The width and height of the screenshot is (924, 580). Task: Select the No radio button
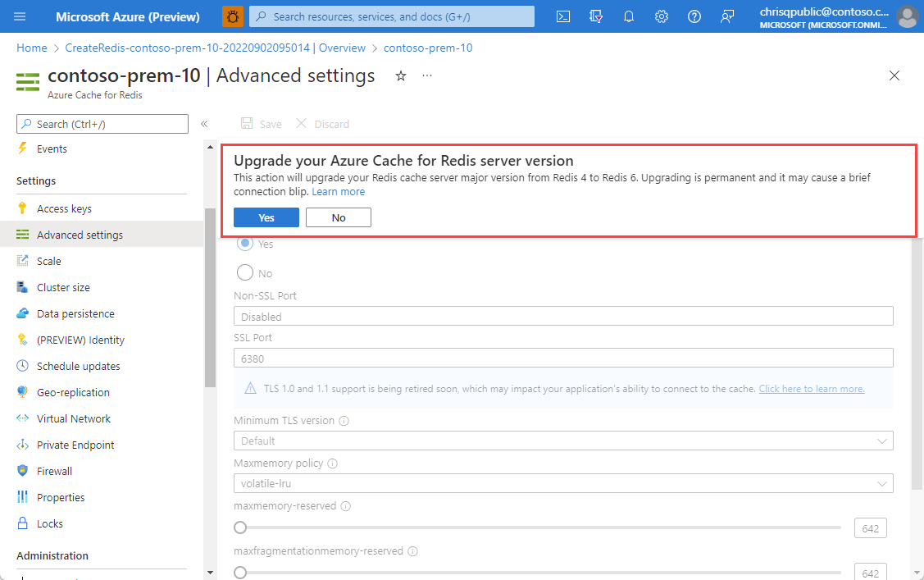pyautogui.click(x=244, y=273)
